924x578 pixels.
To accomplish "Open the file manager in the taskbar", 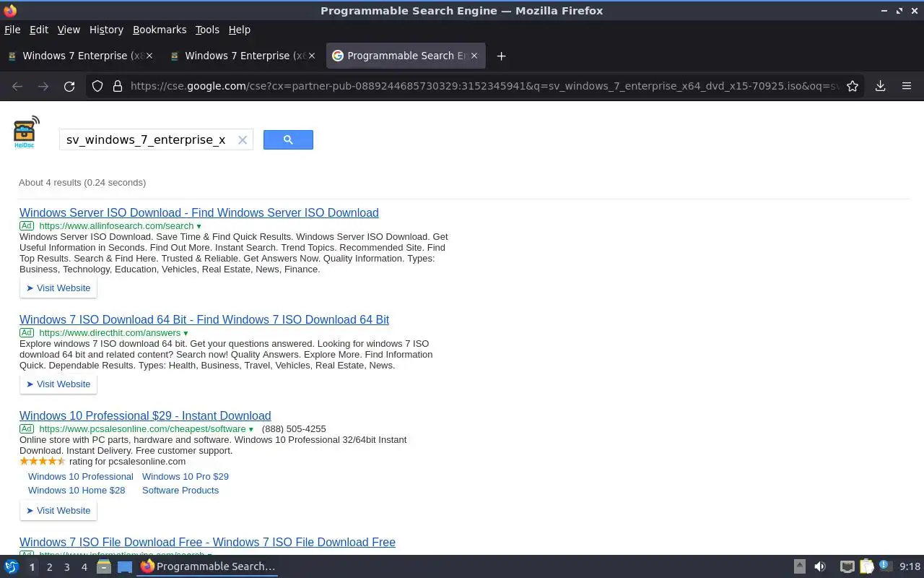I will 103,566.
